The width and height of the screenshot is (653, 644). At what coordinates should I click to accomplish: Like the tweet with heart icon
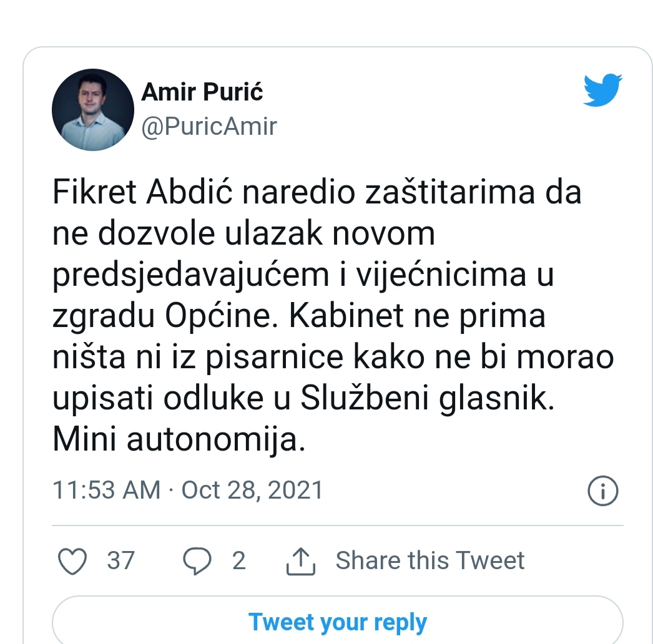click(72, 561)
